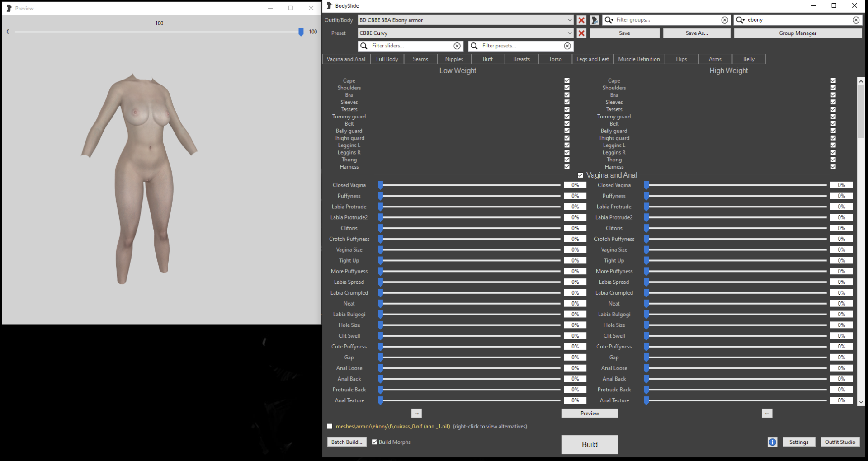Click the large Build button
The image size is (868, 461).
tap(590, 444)
